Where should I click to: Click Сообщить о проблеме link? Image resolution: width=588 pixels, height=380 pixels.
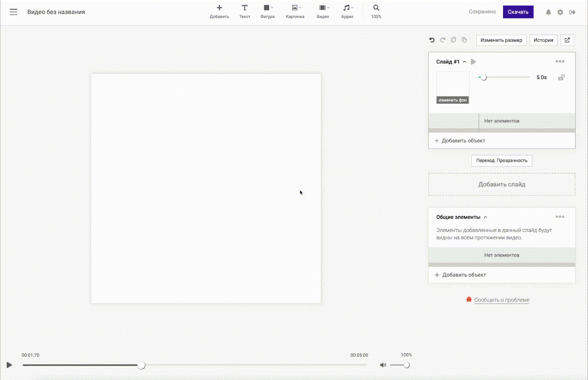[x=502, y=300]
